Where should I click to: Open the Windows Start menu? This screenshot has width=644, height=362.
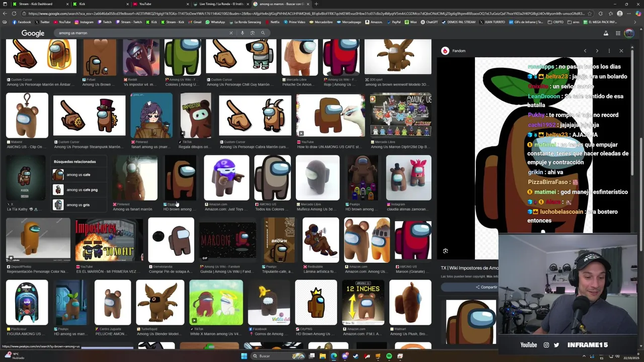coord(244,356)
